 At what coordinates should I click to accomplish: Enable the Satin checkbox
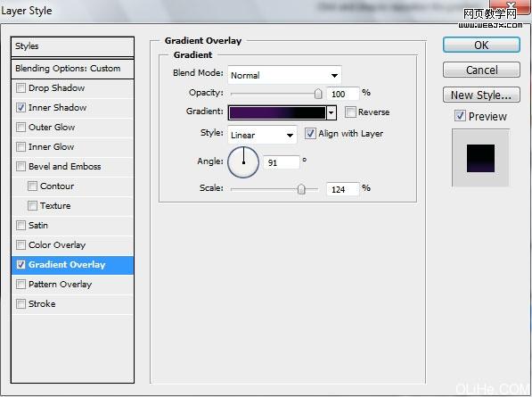click(20, 226)
